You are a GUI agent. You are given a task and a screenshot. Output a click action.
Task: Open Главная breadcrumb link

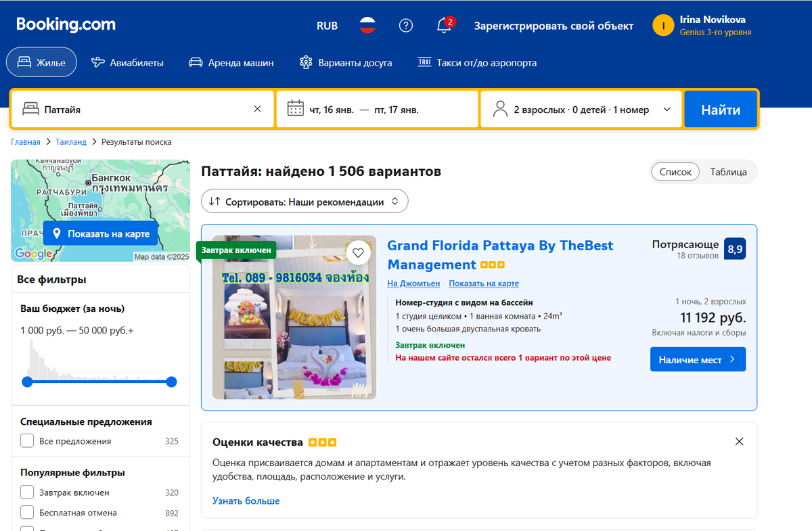[x=26, y=142]
